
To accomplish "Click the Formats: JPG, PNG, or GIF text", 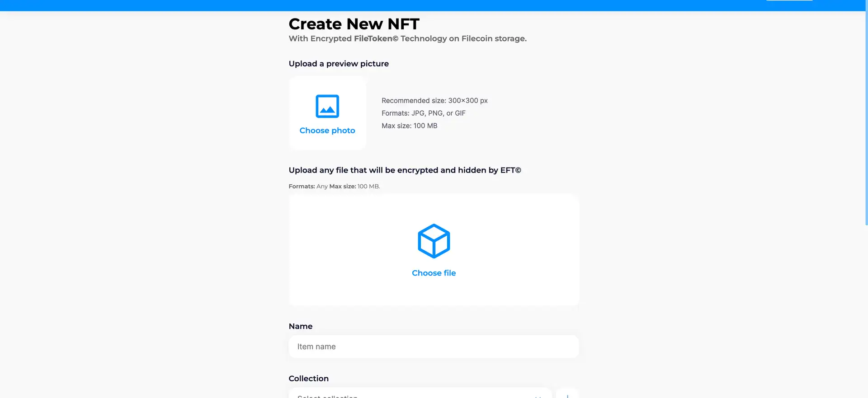I will point(423,113).
